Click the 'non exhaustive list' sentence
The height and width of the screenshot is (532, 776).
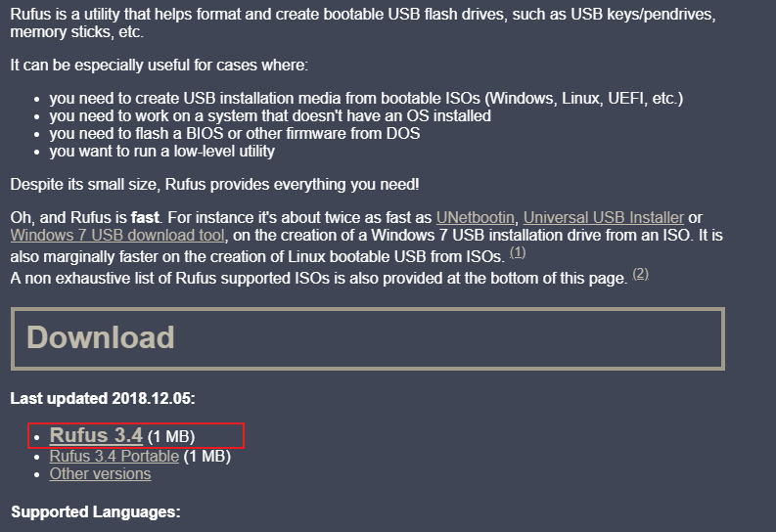click(x=317, y=279)
